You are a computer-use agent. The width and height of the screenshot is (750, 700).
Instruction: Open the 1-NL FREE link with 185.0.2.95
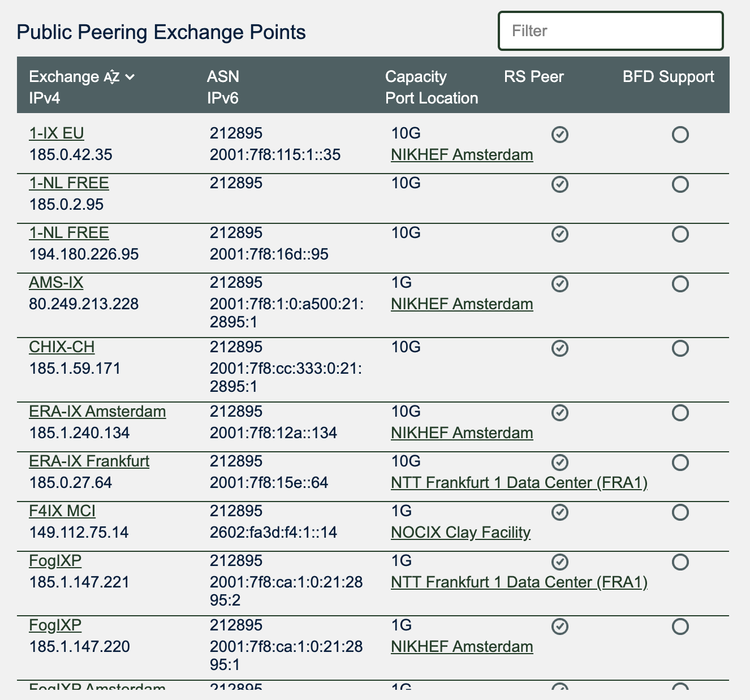pyautogui.click(x=69, y=183)
